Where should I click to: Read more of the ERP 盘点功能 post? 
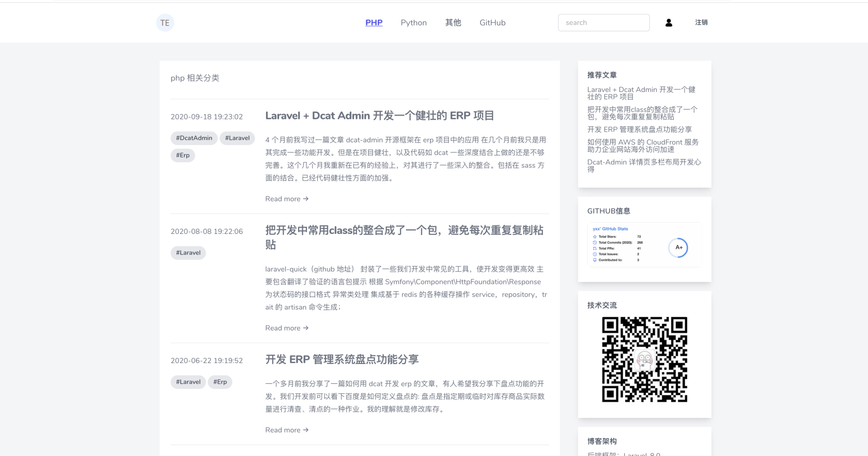click(x=287, y=430)
